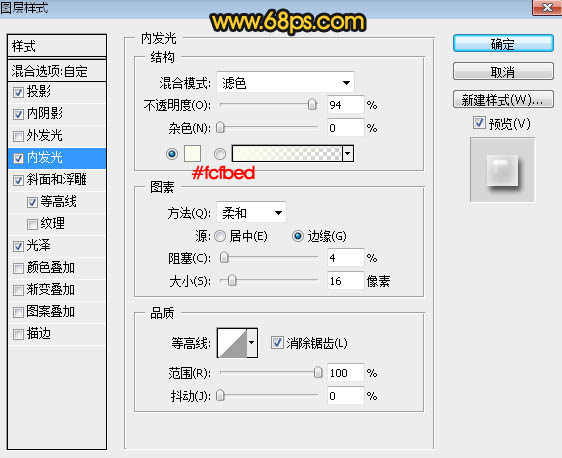Click the 阻塞 choke slider handle

[224, 257]
